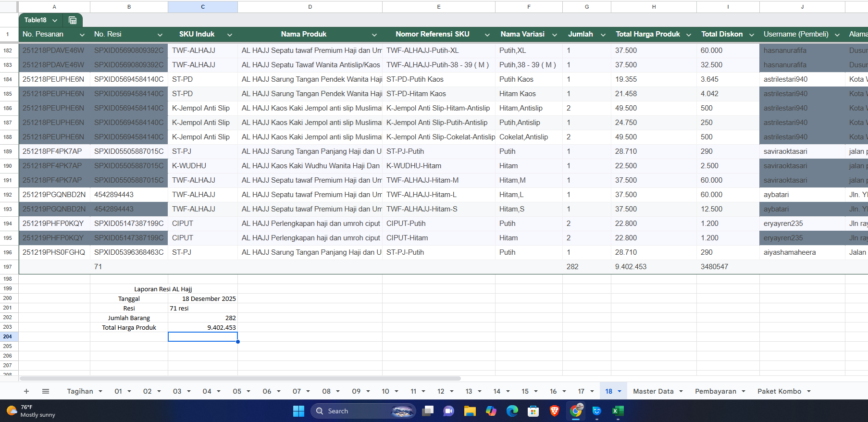Select the cell TWF-ALHAJJ-Putih-XL
Screen dimensions: 868x422
coord(439,50)
